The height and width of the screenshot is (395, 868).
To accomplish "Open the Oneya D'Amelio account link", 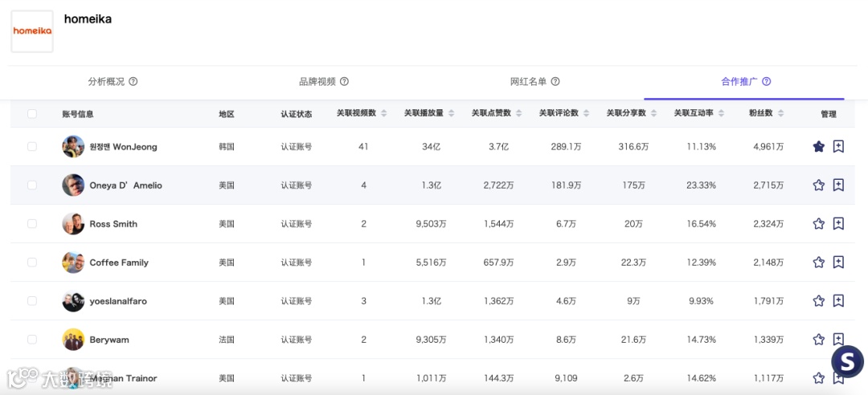I will point(125,186).
